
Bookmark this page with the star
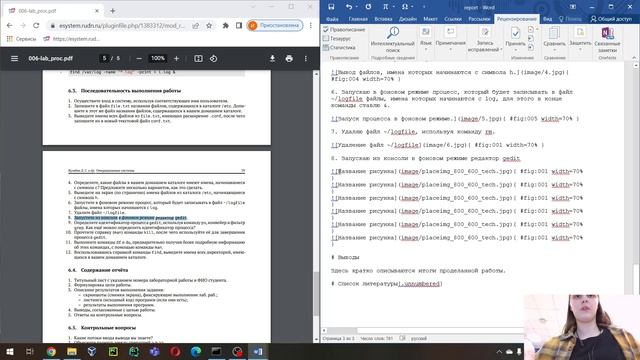209,25
